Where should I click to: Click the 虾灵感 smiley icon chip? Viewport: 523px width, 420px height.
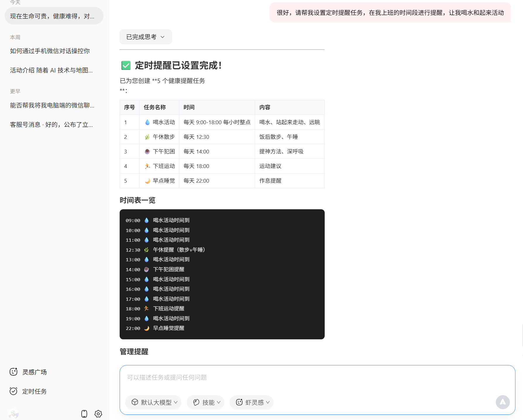pyautogui.click(x=240, y=402)
